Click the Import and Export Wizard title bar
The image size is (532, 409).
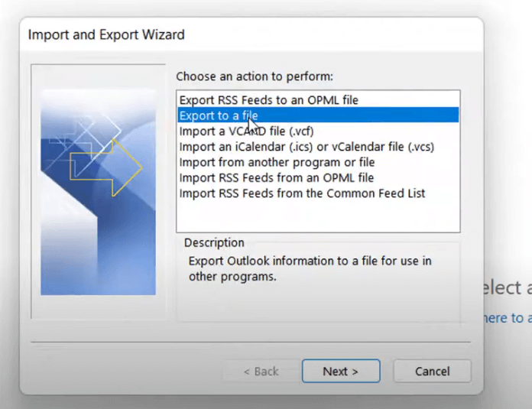coord(106,34)
